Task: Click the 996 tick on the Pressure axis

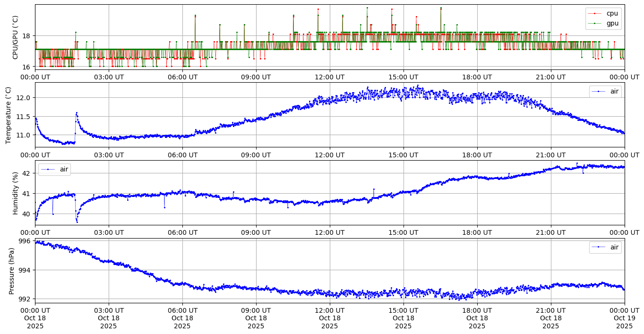Action: coord(24,241)
